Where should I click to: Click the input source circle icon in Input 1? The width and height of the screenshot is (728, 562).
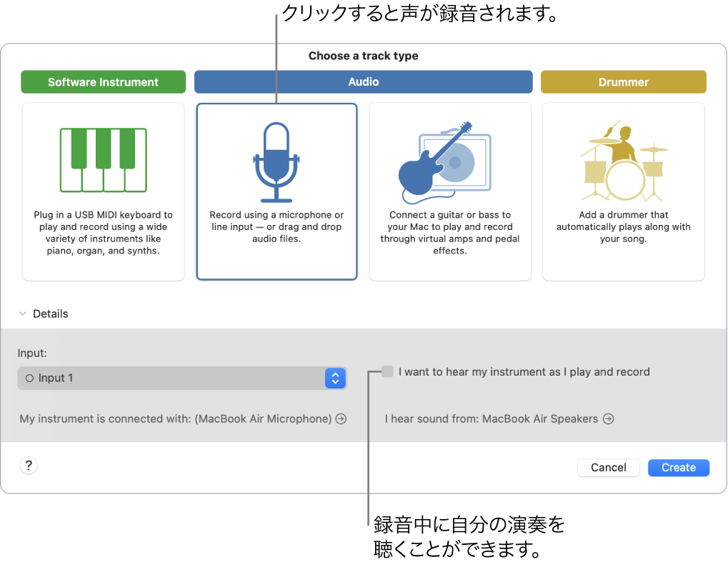tap(30, 378)
